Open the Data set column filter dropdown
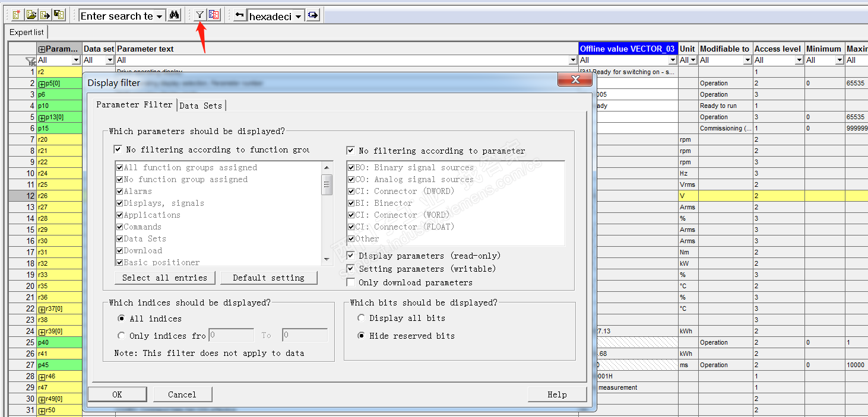Viewport: 868px width, 417px height. pyautogui.click(x=110, y=60)
